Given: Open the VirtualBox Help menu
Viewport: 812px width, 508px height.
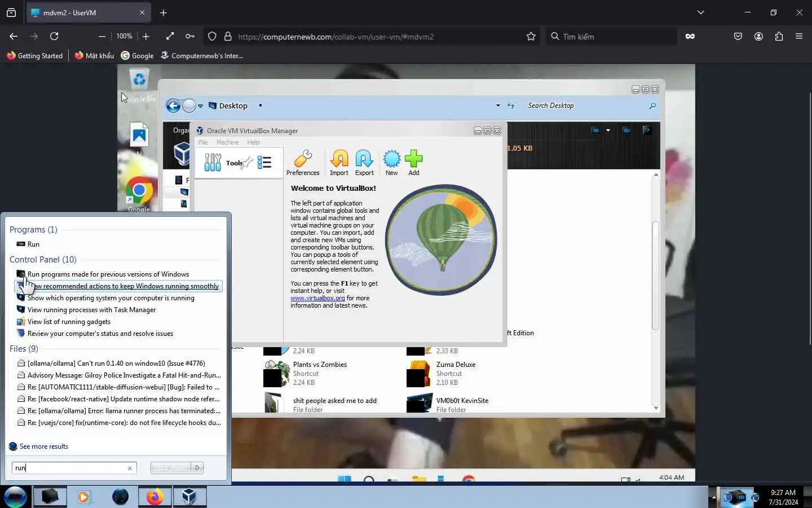Looking at the screenshot, I should click(x=253, y=142).
